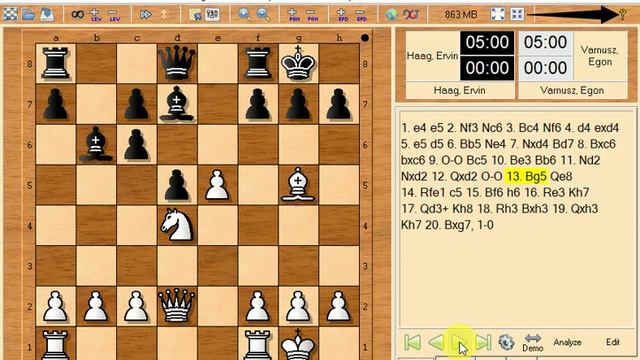Open a game file via folder icon
The image size is (640, 360).
click(29, 15)
